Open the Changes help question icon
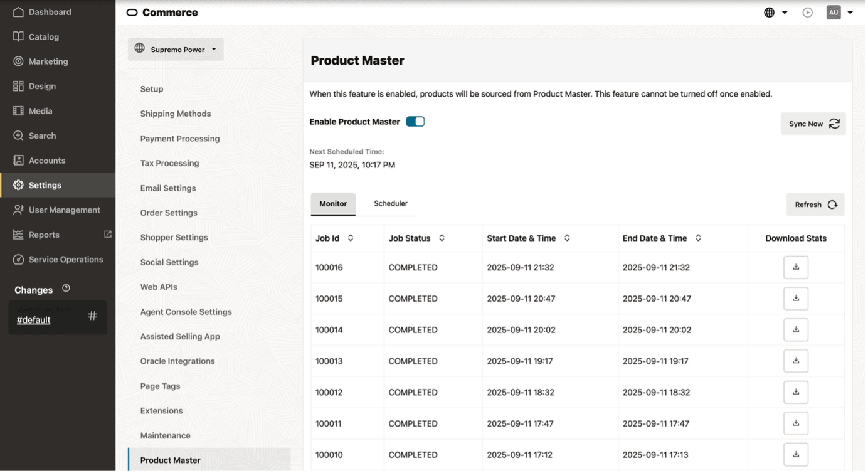Image resolution: width=868 pixels, height=473 pixels. pyautogui.click(x=66, y=289)
